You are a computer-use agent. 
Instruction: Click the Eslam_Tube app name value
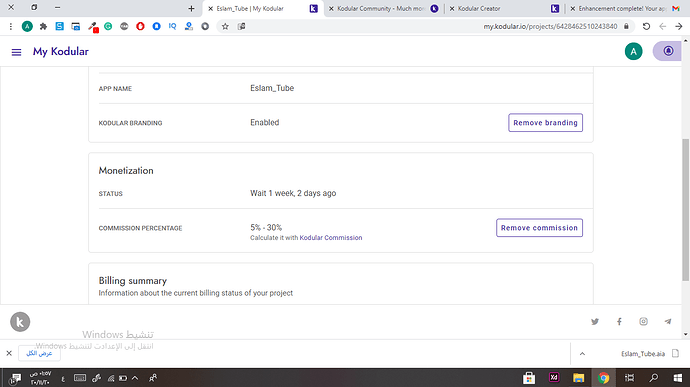point(272,88)
